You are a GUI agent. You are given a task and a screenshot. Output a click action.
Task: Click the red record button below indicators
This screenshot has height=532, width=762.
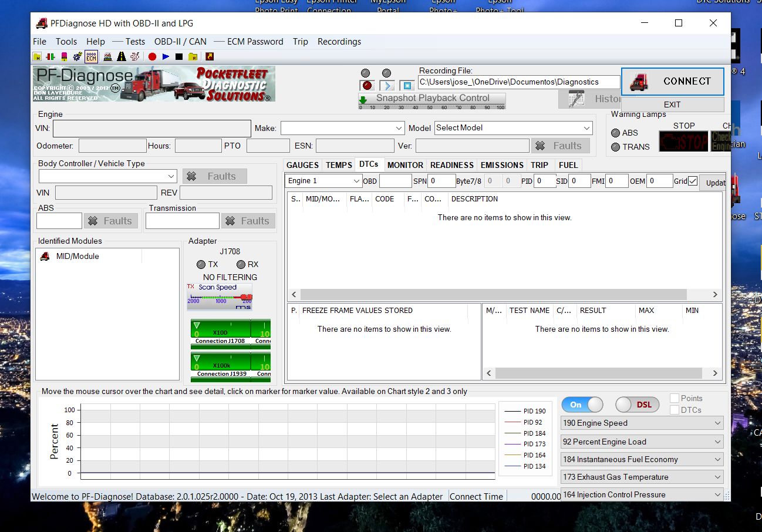(367, 86)
